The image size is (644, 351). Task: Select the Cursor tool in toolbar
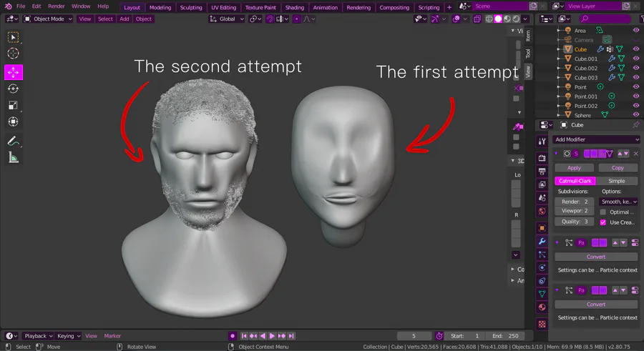[13, 54]
